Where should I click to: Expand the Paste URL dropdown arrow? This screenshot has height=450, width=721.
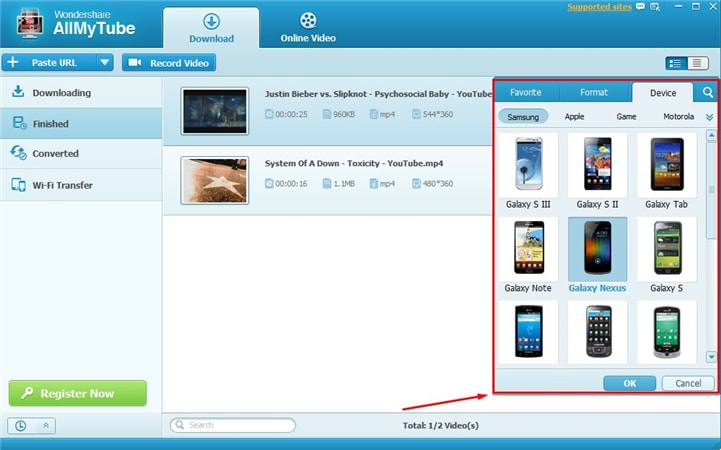(105, 63)
